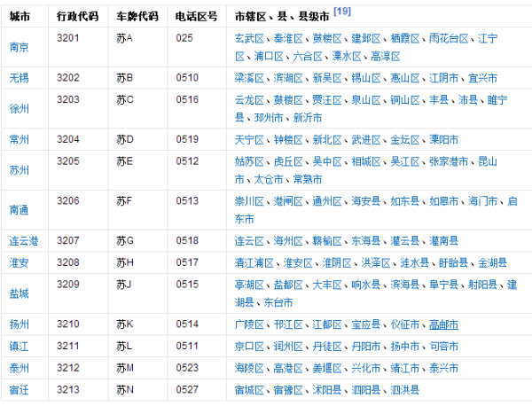Click the 泰兴市 link
The height and width of the screenshot is (406, 532).
tap(444, 368)
